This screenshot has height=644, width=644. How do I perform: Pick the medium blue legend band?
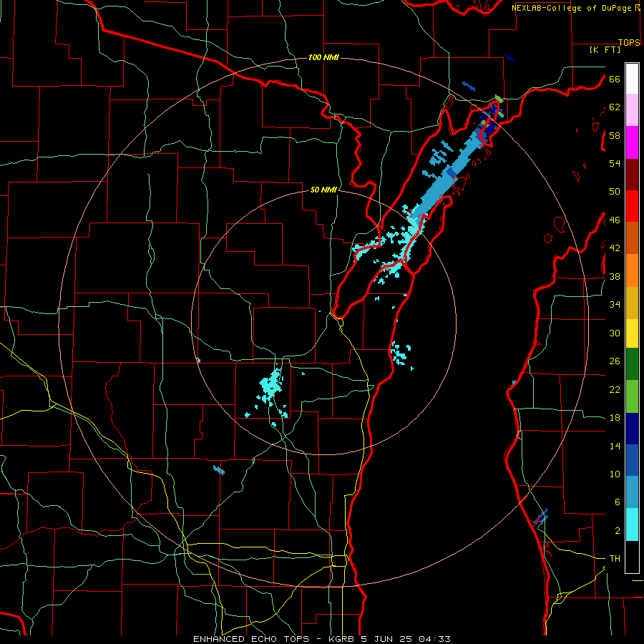[632, 460]
